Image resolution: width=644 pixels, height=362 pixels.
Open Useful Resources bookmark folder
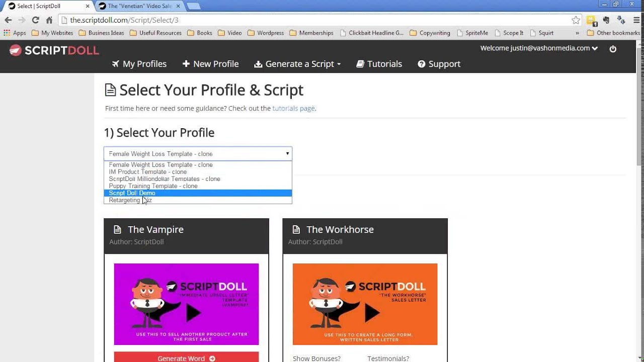pyautogui.click(x=155, y=33)
